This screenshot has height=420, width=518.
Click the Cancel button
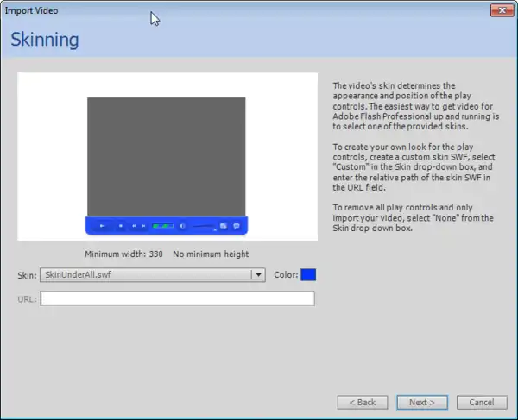(x=481, y=402)
